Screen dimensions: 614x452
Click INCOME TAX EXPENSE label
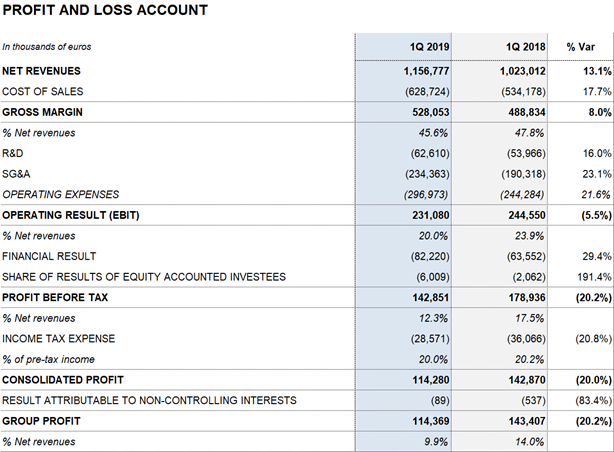pos(59,338)
